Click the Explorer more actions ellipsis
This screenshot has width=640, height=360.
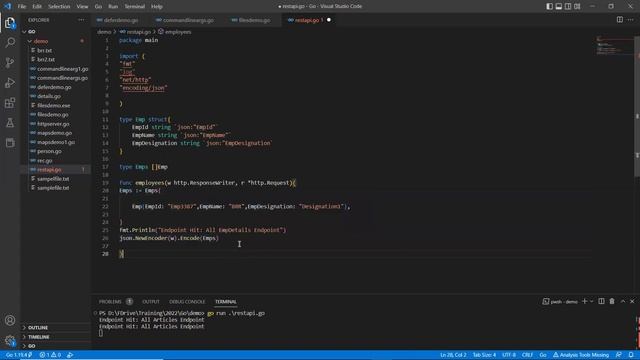coord(81,20)
